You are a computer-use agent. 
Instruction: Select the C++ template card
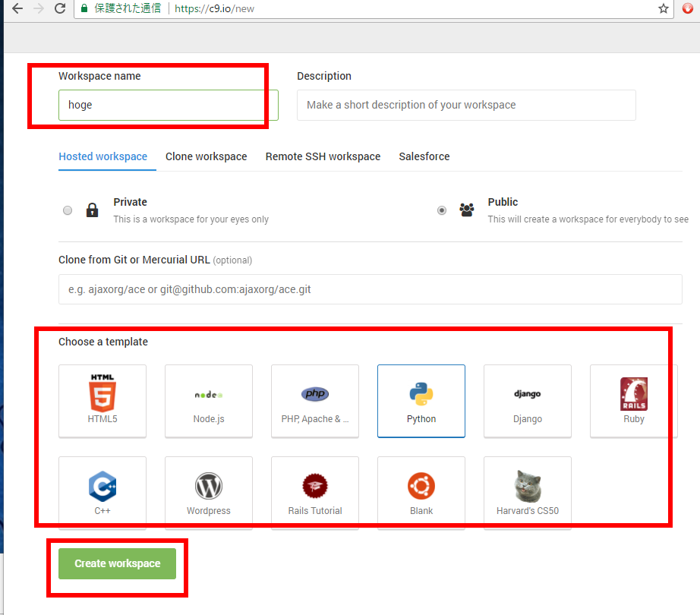click(x=102, y=493)
